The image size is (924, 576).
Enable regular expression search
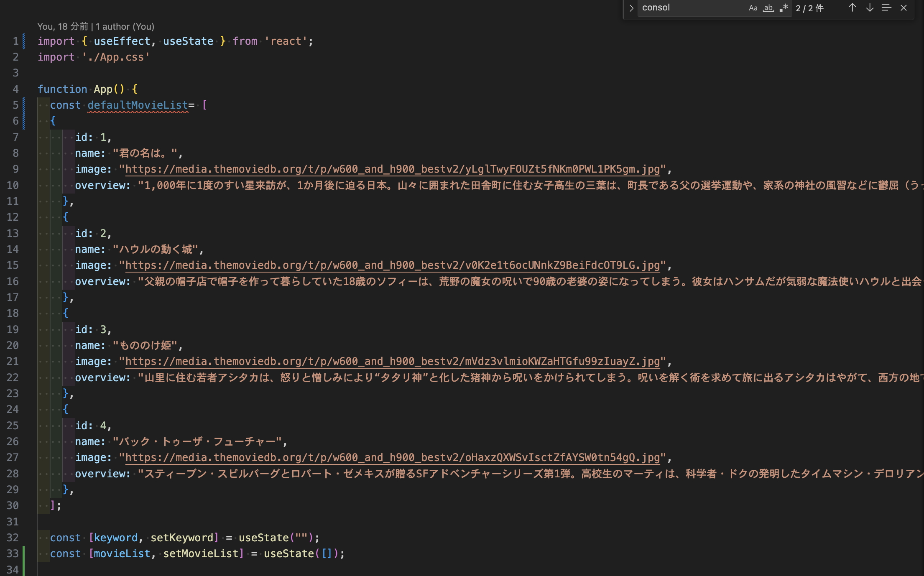click(784, 8)
